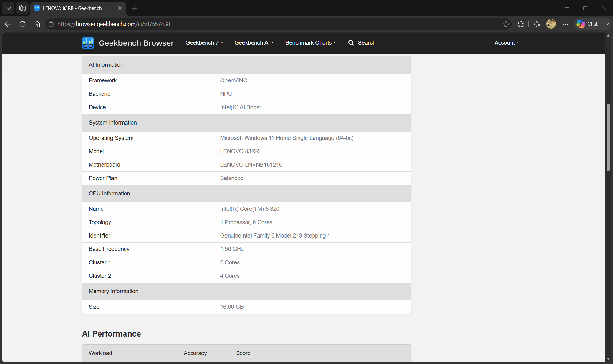Expand the Geekbench AI dropdown

click(x=254, y=43)
